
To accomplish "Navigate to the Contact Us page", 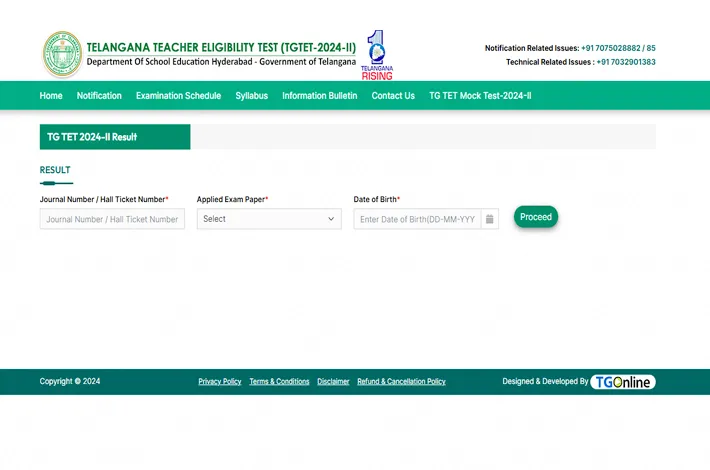I will click(x=393, y=96).
